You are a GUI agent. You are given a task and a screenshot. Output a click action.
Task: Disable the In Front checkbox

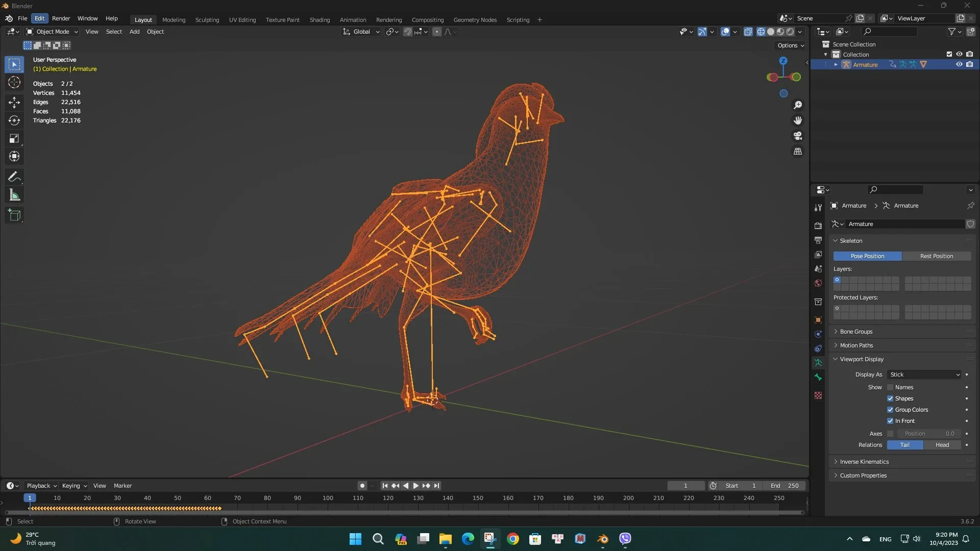pyautogui.click(x=890, y=421)
